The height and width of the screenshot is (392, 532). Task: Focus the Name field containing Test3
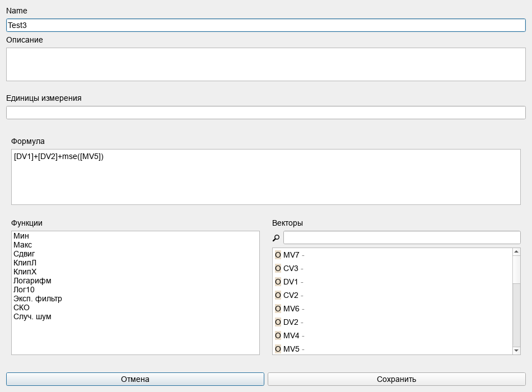pyautogui.click(x=266, y=25)
